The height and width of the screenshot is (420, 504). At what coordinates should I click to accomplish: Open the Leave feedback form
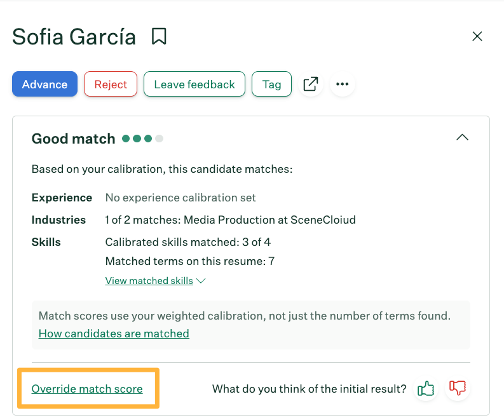[x=194, y=84]
